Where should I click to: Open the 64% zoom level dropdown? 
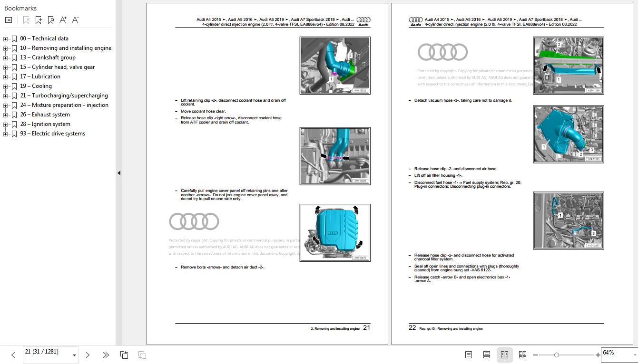click(x=635, y=355)
